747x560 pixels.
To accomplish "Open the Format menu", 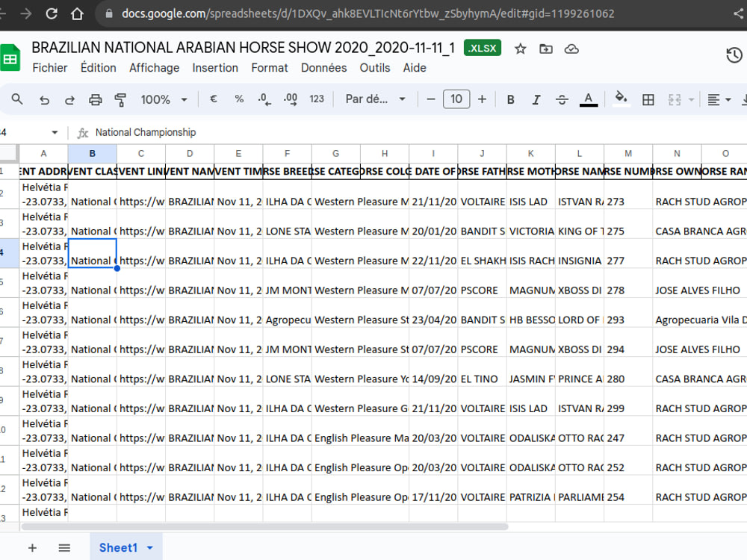I will (270, 68).
